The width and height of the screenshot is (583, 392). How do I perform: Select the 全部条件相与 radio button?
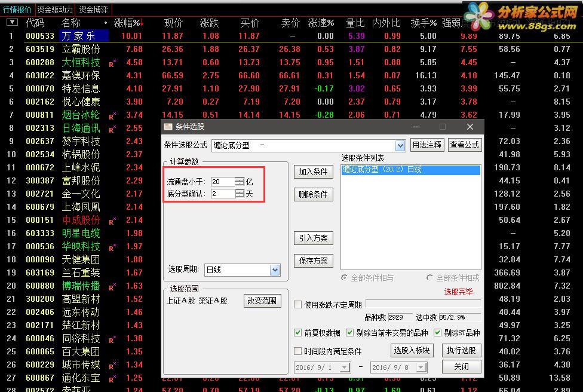(344, 278)
